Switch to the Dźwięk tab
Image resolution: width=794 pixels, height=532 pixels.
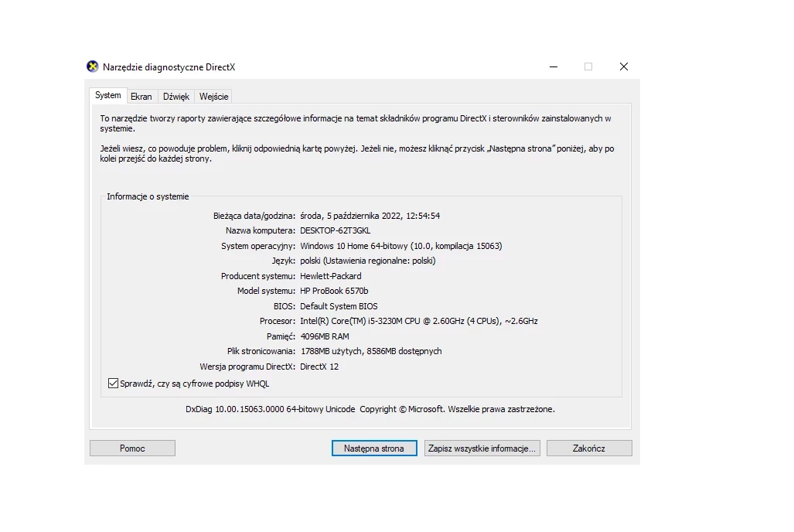[176, 97]
